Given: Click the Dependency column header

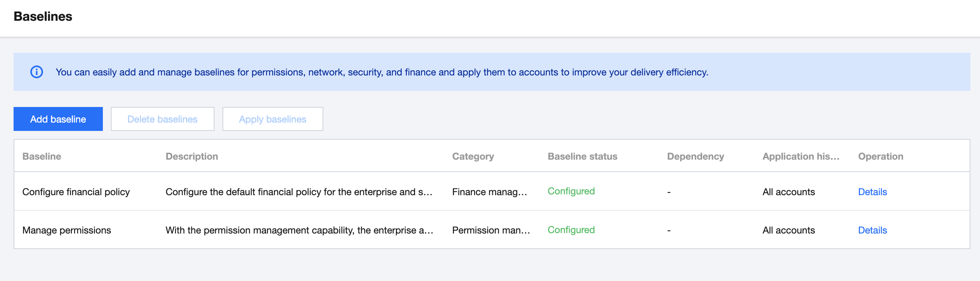Looking at the screenshot, I should (695, 156).
